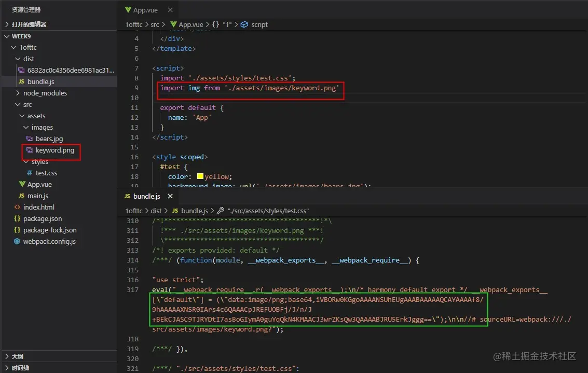Open keyword.png in explorer
The width and height of the screenshot is (588, 373).
point(54,150)
